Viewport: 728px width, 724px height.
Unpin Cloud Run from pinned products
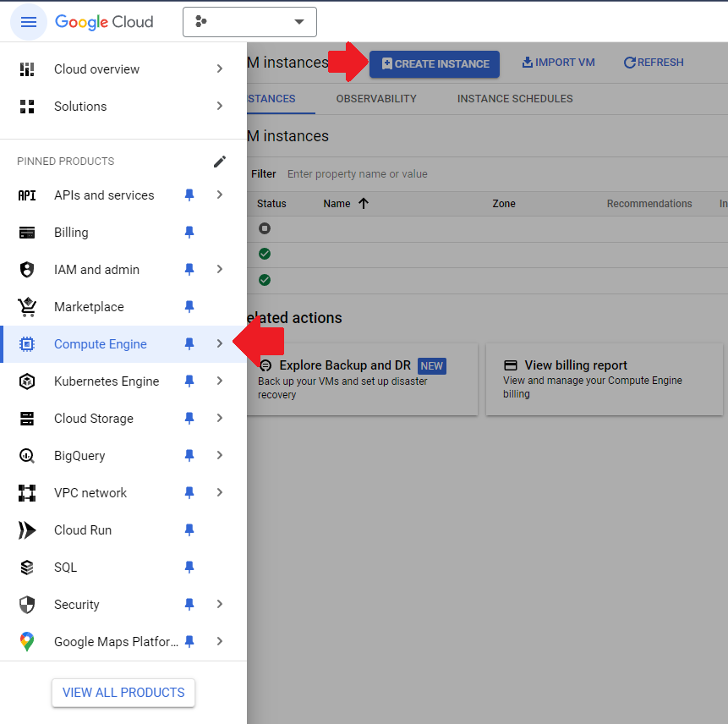point(189,529)
